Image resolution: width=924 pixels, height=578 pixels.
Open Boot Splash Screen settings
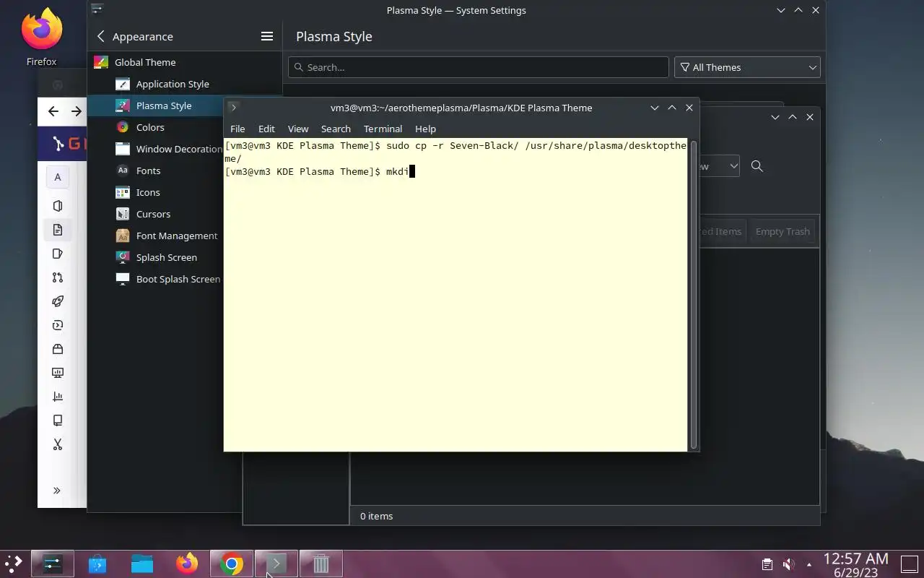pos(178,279)
